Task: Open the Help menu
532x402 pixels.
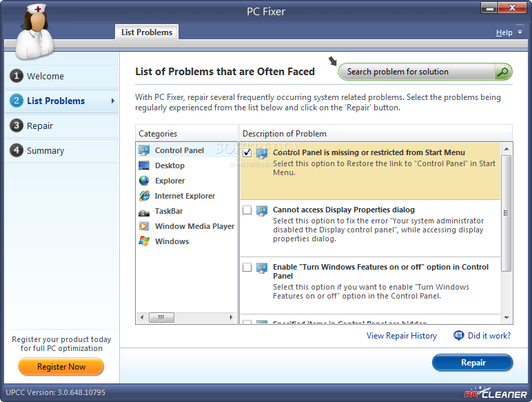Action: tap(504, 32)
